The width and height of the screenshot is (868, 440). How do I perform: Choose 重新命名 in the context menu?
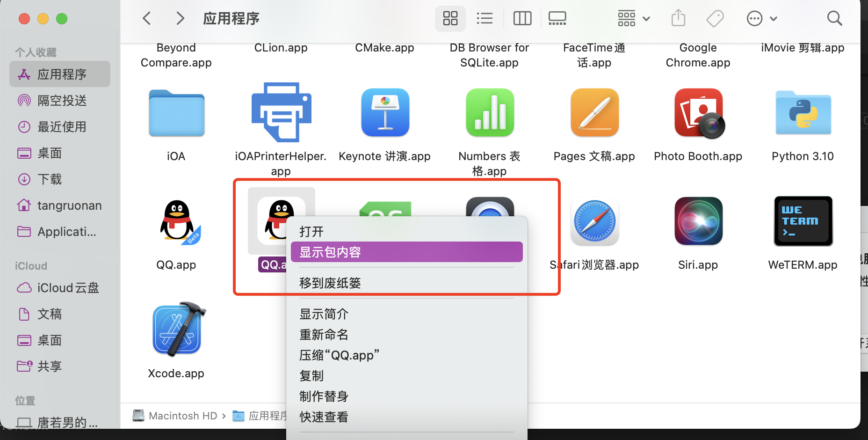407,334
